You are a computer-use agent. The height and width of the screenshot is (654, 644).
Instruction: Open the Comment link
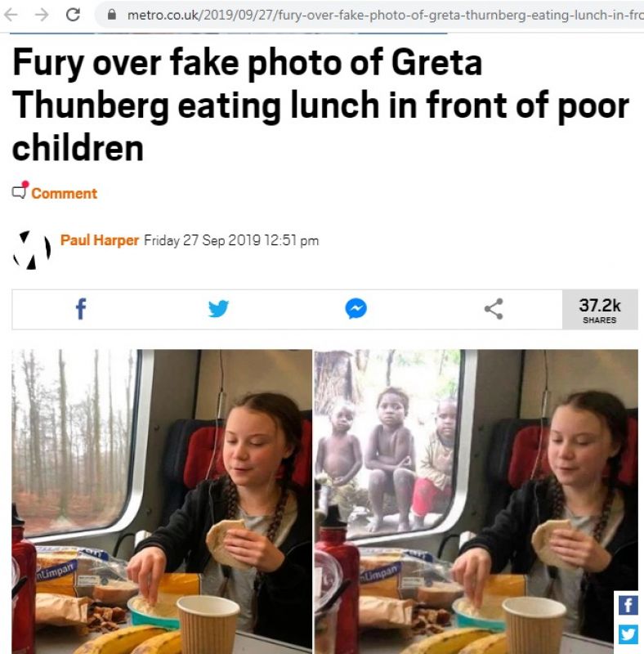click(65, 194)
